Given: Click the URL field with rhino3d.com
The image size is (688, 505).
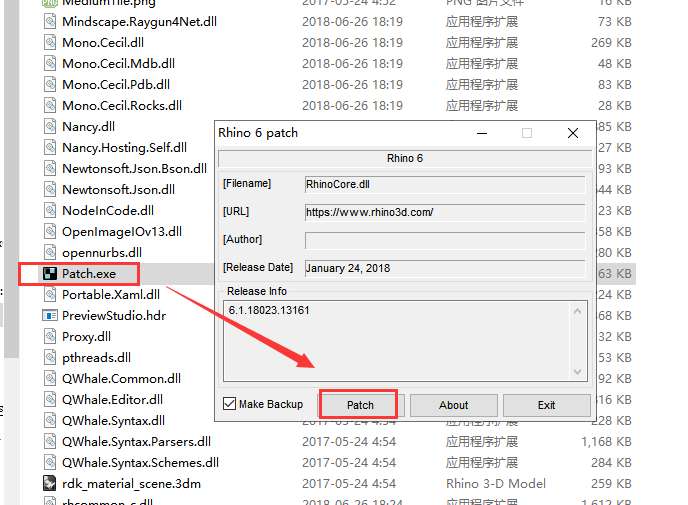Looking at the screenshot, I should 444,212.
